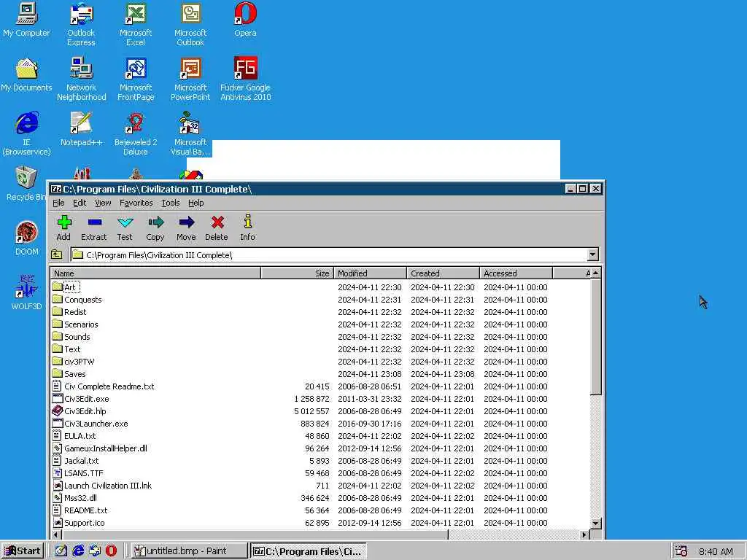Click the horizontal scrollbar right arrow
This screenshot has height=560, width=747.
point(584,534)
